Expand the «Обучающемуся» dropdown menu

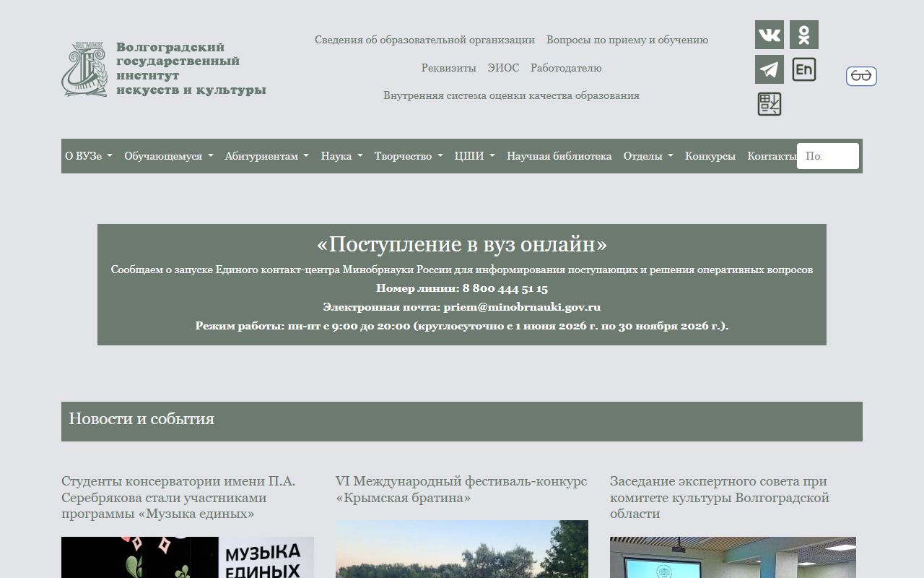pos(169,156)
